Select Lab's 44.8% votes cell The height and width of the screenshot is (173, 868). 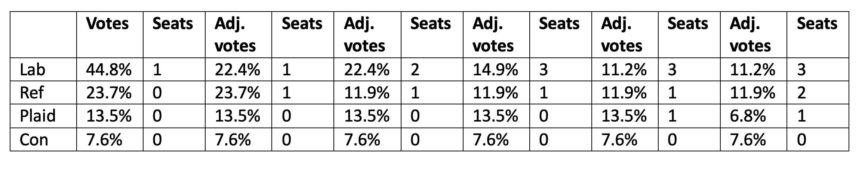point(109,70)
